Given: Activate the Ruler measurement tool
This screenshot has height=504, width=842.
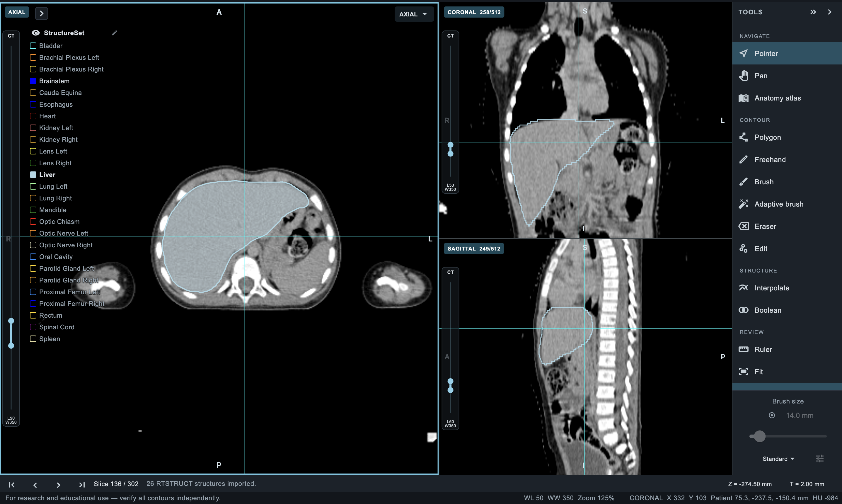Looking at the screenshot, I should pyautogui.click(x=787, y=350).
